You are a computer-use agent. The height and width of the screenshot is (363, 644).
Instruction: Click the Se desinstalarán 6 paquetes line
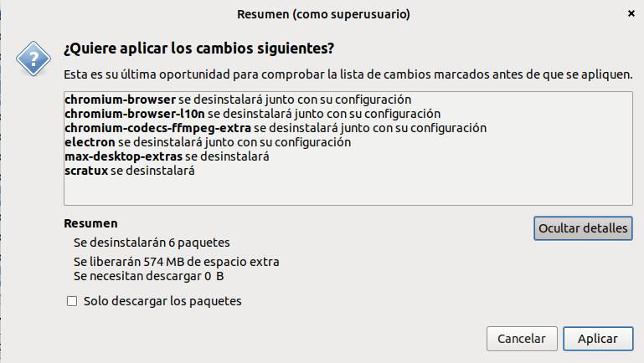pos(152,243)
